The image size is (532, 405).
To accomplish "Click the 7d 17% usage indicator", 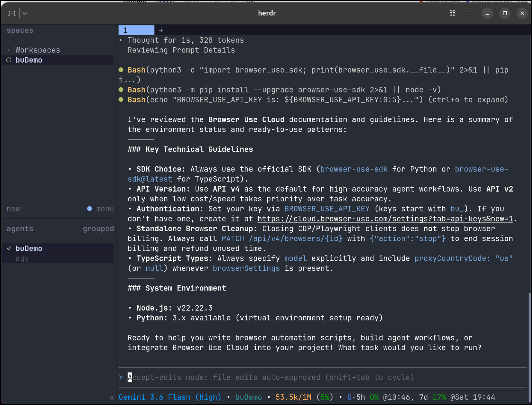I will point(433,397).
